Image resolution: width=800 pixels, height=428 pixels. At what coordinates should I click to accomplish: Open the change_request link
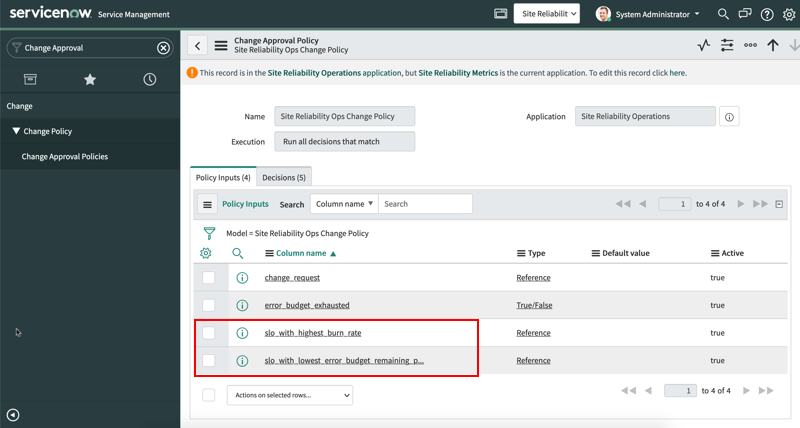292,278
